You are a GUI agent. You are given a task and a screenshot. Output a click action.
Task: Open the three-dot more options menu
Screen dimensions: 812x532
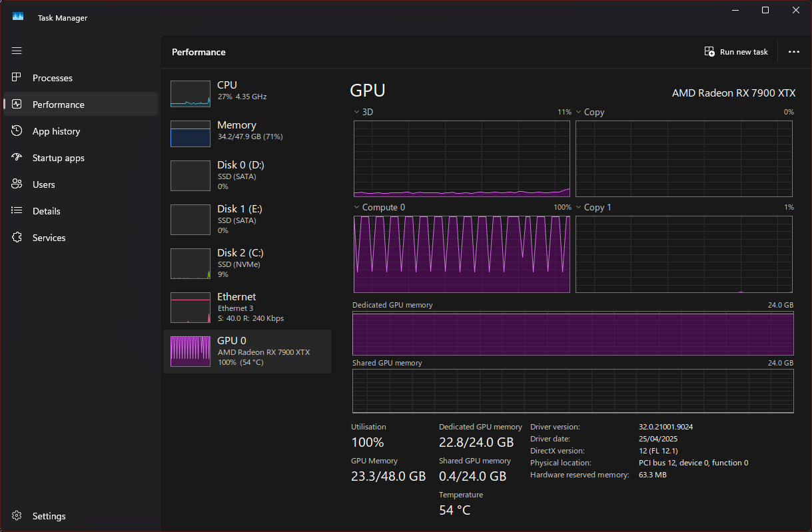(x=793, y=52)
